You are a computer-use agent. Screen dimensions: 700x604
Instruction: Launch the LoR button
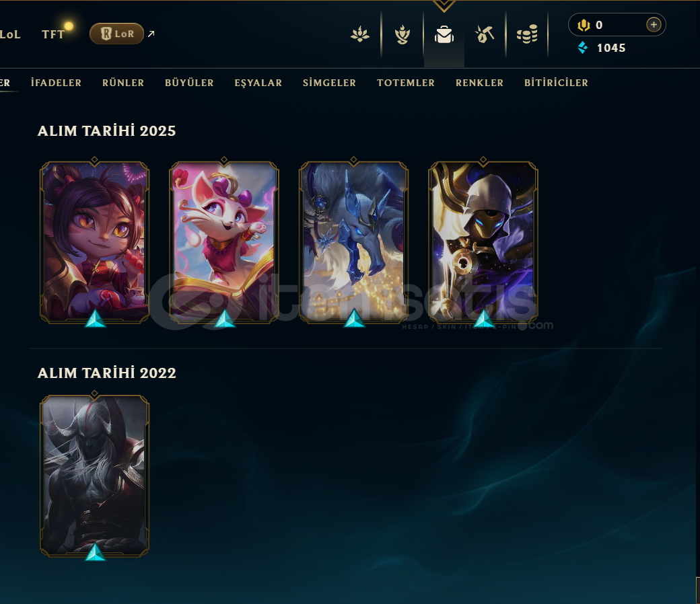tap(116, 34)
